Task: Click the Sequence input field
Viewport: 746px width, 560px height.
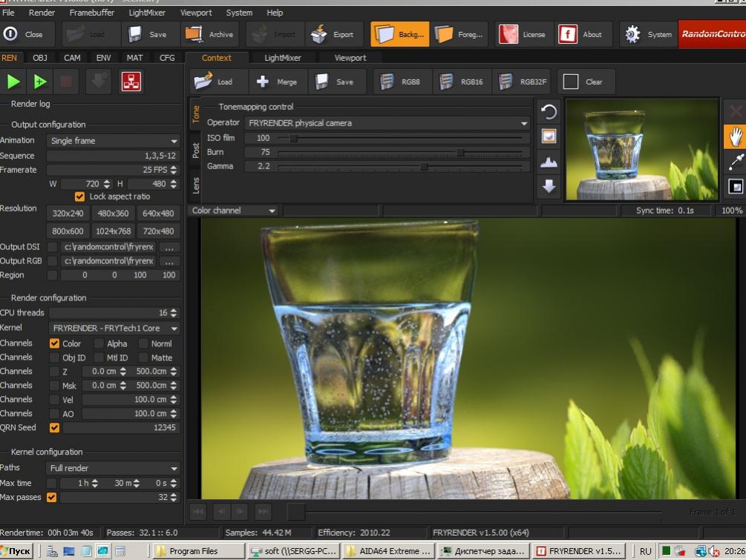Action: click(114, 156)
